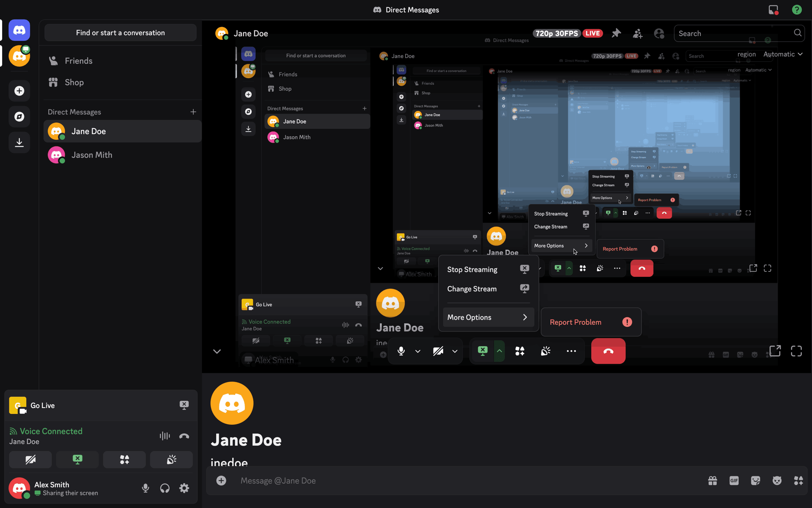
Task: Open region Automatic dropdown
Action: tap(782, 54)
